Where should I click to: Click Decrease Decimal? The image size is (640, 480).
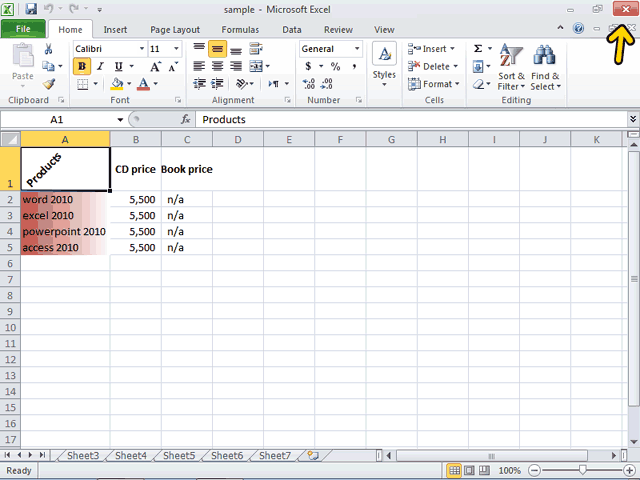[x=327, y=84]
